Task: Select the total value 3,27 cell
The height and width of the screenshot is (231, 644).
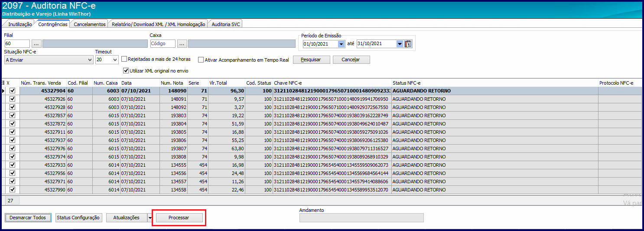Action: point(227,107)
